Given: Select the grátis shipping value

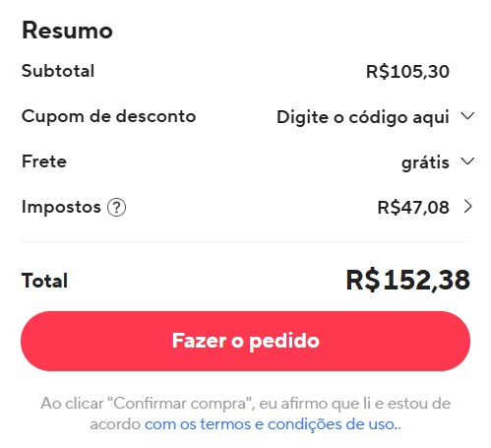Looking at the screenshot, I should point(425,162).
